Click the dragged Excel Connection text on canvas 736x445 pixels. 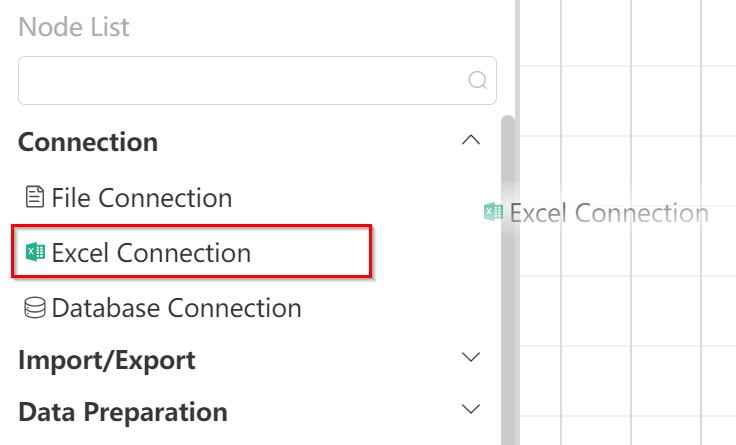609,213
